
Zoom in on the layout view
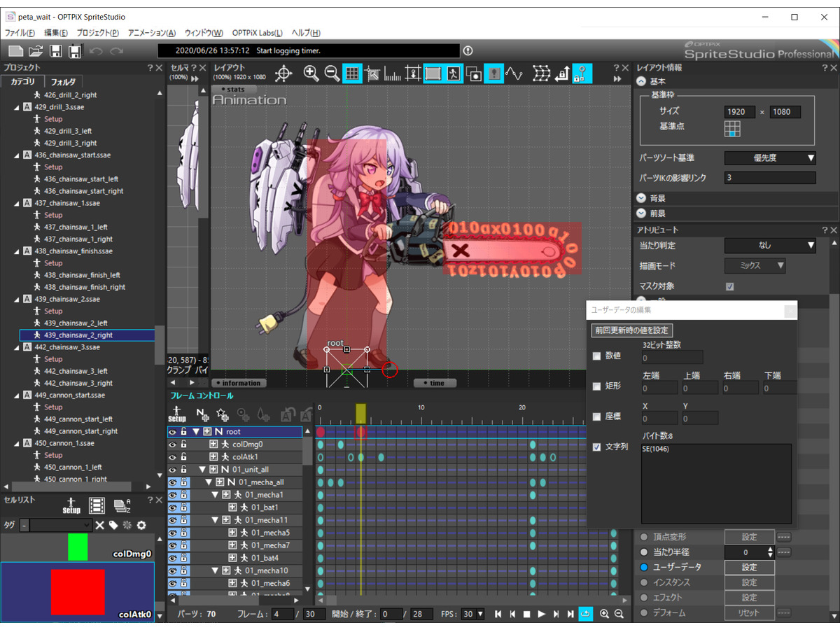point(311,73)
